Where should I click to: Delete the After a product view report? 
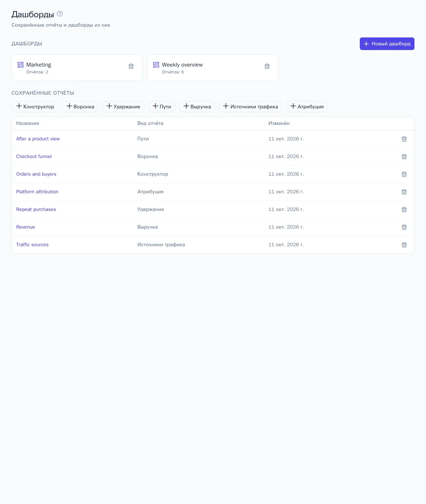pyautogui.click(x=404, y=139)
